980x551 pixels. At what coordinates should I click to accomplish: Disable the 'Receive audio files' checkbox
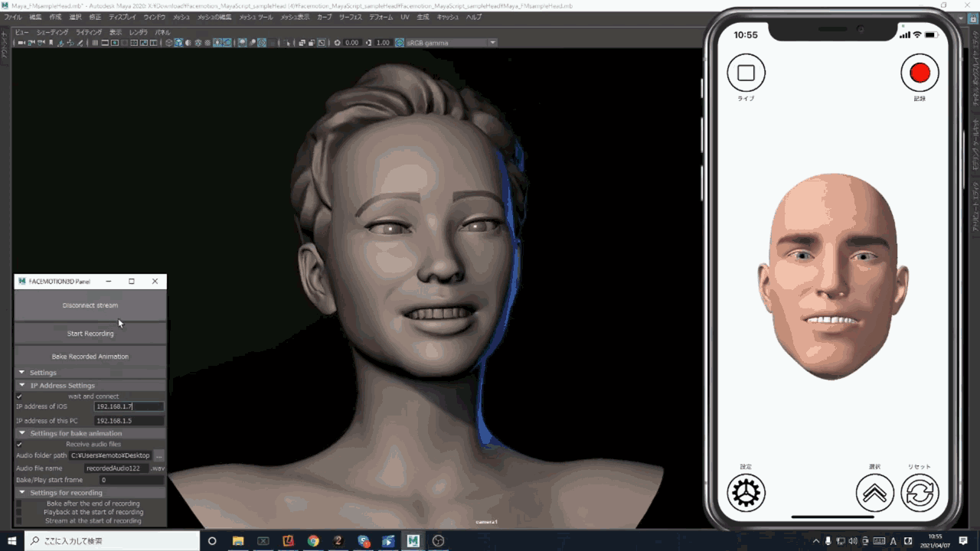click(18, 443)
